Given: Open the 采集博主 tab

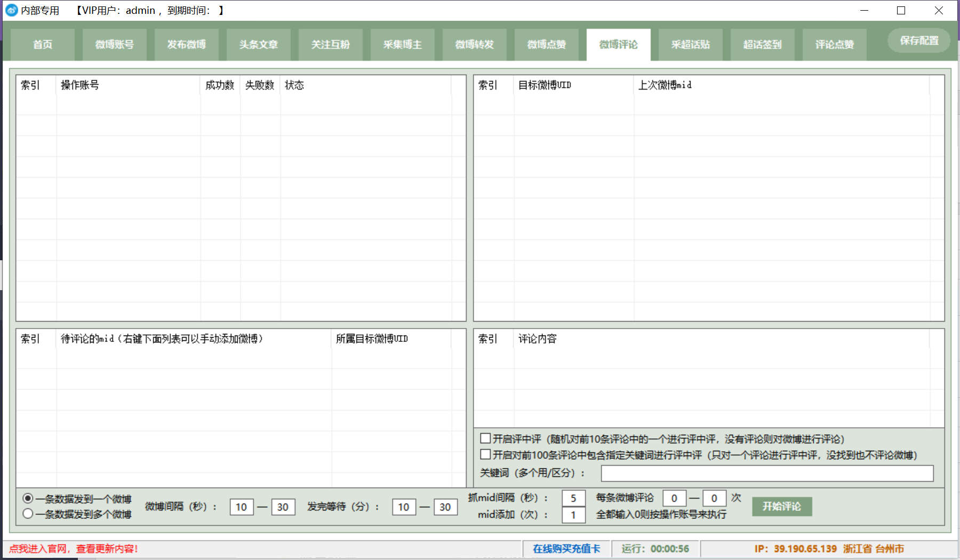Looking at the screenshot, I should click(403, 45).
